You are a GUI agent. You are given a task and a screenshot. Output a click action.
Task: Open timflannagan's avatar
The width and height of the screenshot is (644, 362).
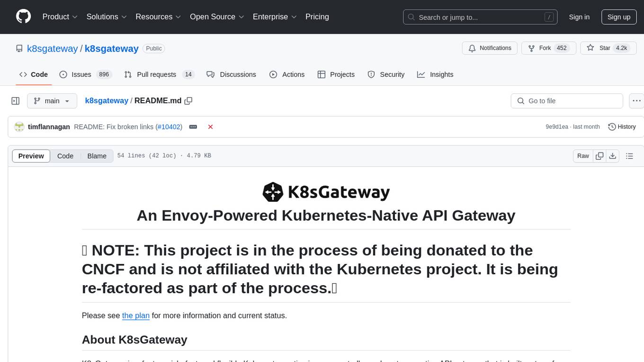tap(19, 127)
